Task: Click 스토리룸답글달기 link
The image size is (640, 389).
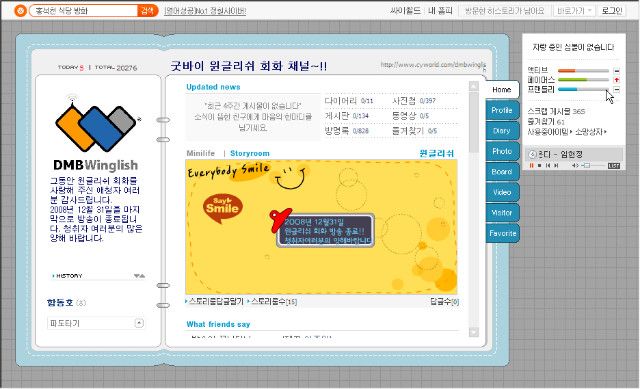Action: click(215, 302)
